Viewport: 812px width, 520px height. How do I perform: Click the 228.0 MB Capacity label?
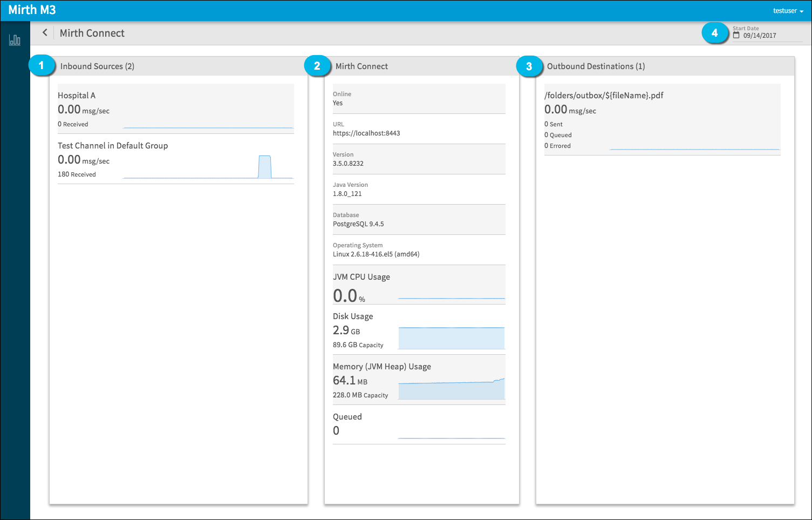pyautogui.click(x=360, y=395)
